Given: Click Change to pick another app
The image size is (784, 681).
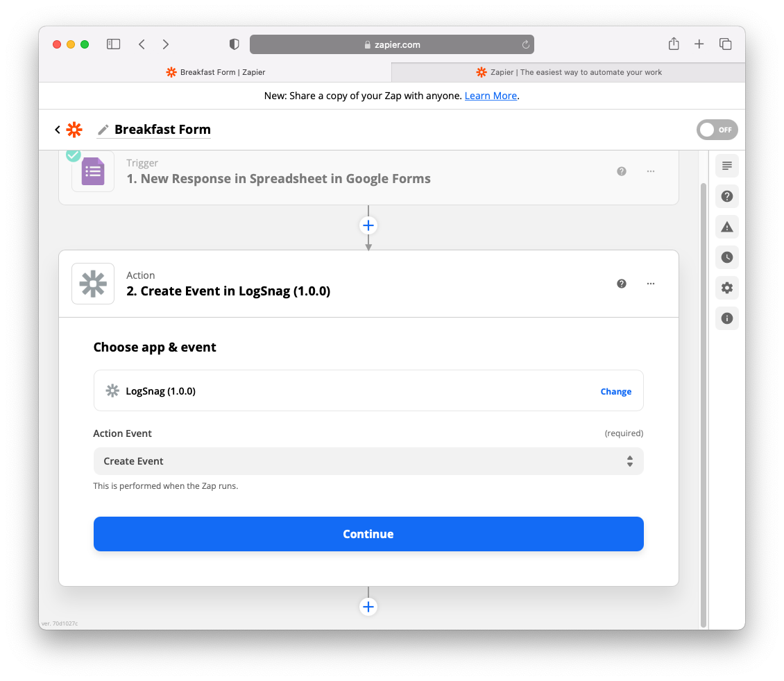Looking at the screenshot, I should click(615, 391).
